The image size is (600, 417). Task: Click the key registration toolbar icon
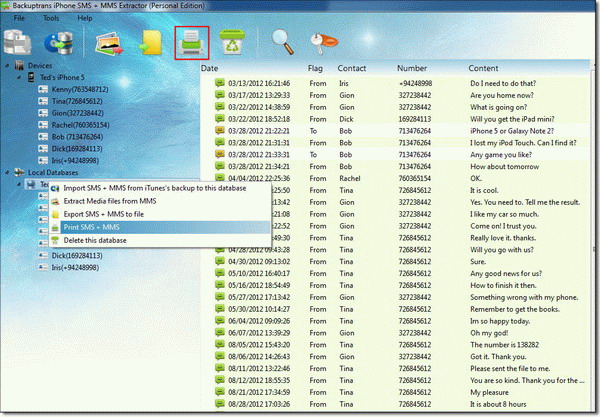pyautogui.click(x=324, y=44)
